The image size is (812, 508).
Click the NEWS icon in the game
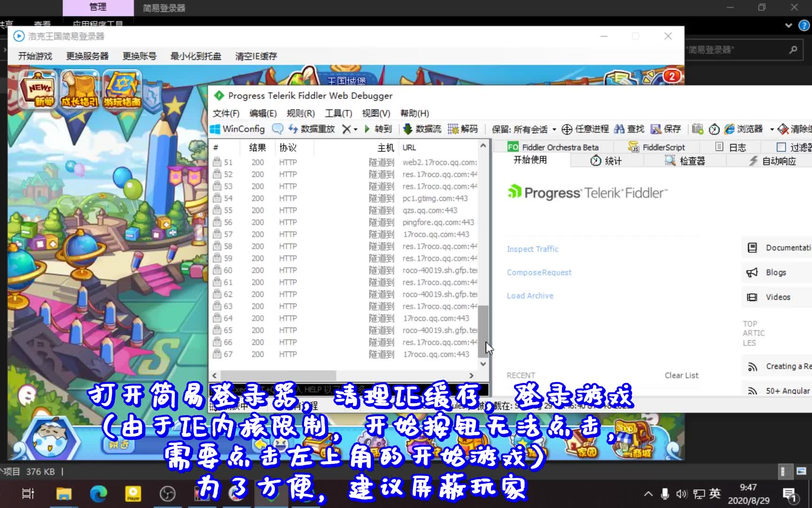(39, 89)
